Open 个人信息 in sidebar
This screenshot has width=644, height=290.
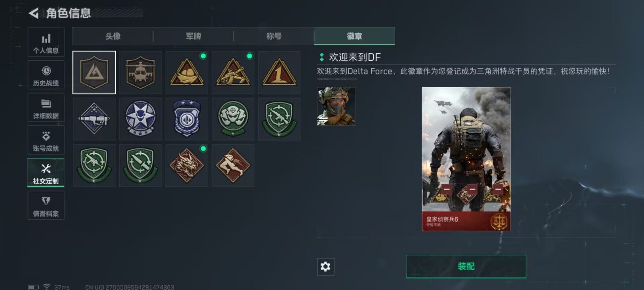coord(46,42)
